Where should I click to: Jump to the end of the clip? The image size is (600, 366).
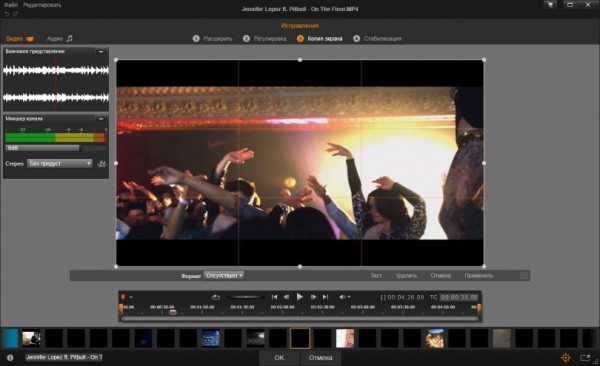[325, 297]
